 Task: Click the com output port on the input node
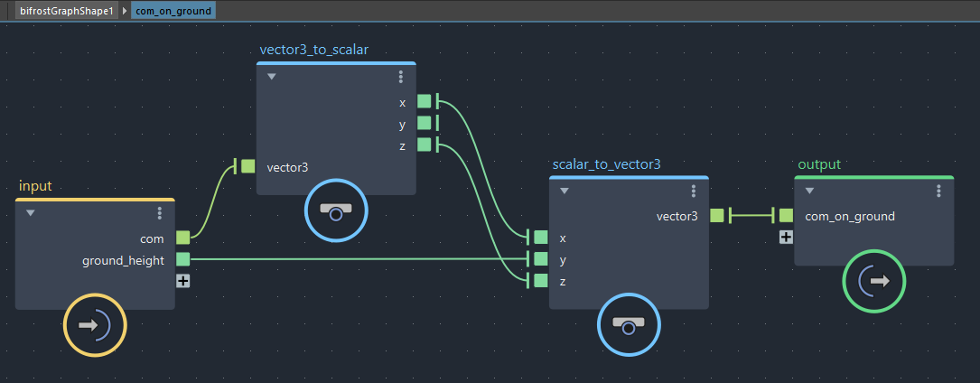click(x=183, y=238)
